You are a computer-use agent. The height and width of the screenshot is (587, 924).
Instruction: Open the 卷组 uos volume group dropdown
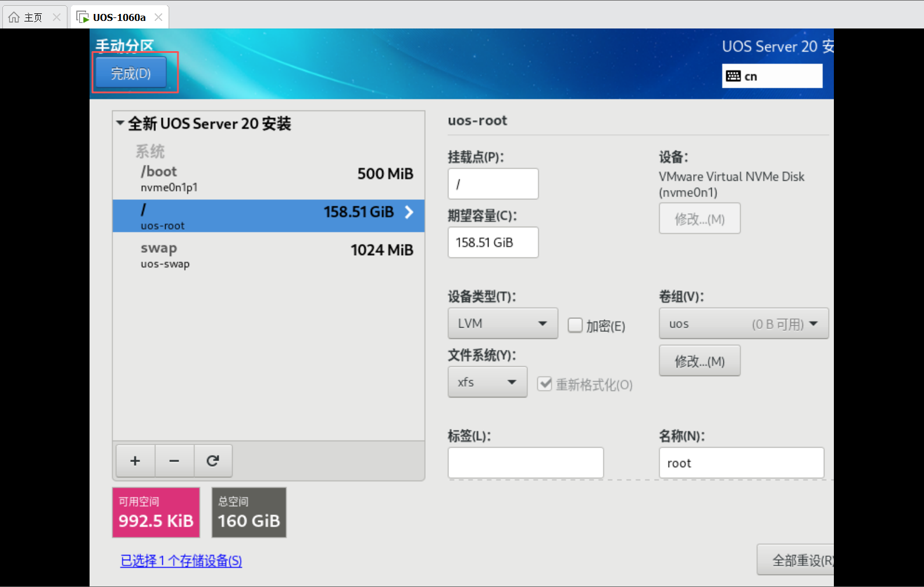(x=744, y=323)
